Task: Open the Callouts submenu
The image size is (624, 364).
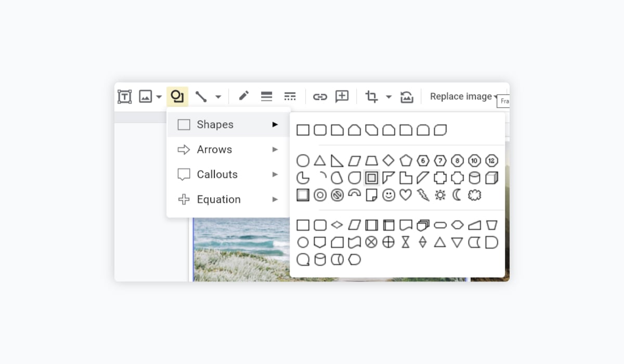Action: (x=228, y=174)
